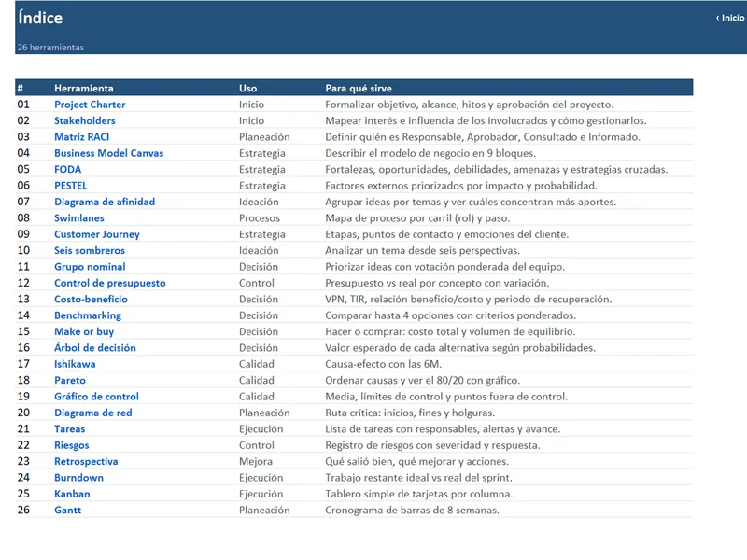Select 'Ruta crítica: inicios, fines y holguras.'
The width and height of the screenshot is (747, 560).
(x=410, y=412)
